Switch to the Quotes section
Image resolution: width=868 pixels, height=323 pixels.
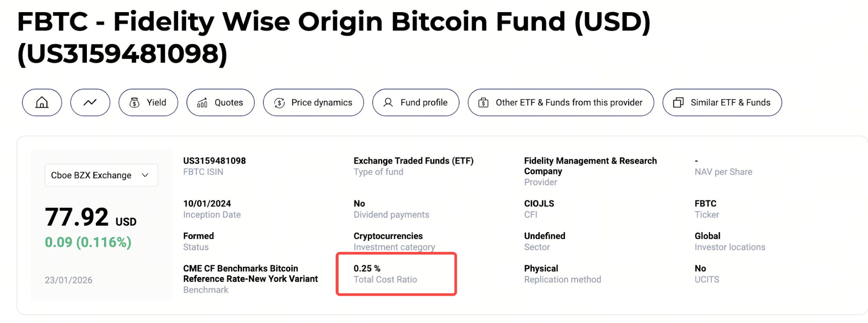click(220, 103)
